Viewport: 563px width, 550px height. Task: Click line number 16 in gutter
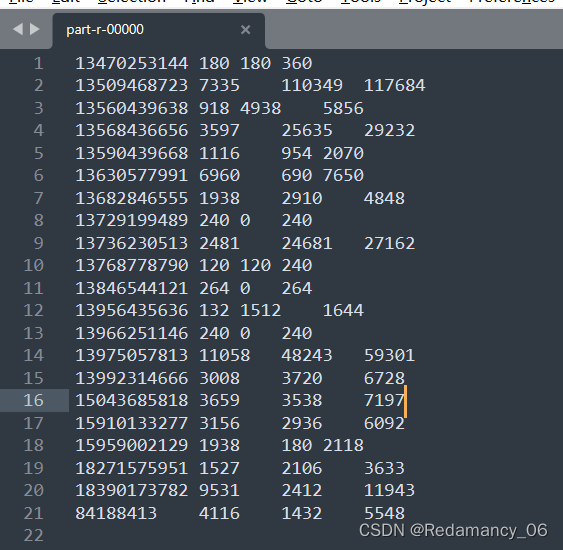coord(33,400)
